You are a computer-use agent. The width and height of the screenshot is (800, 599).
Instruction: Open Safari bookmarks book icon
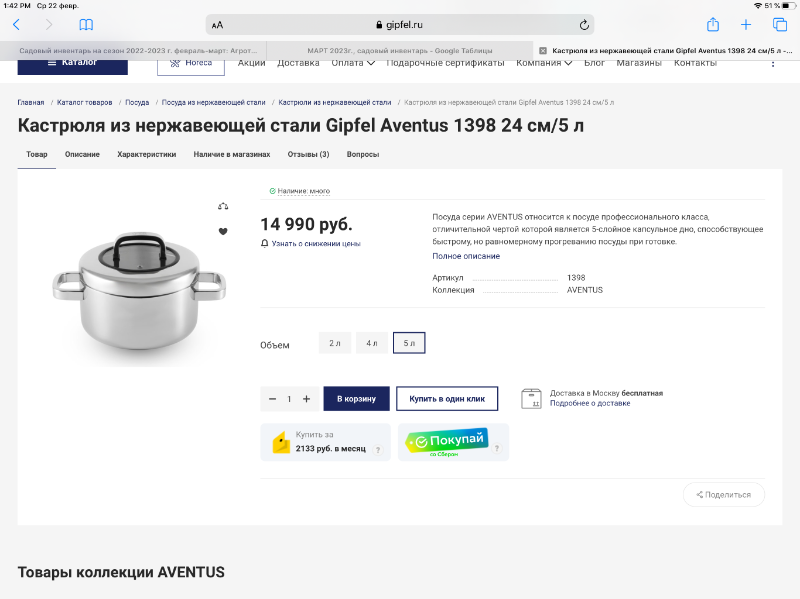point(86,24)
